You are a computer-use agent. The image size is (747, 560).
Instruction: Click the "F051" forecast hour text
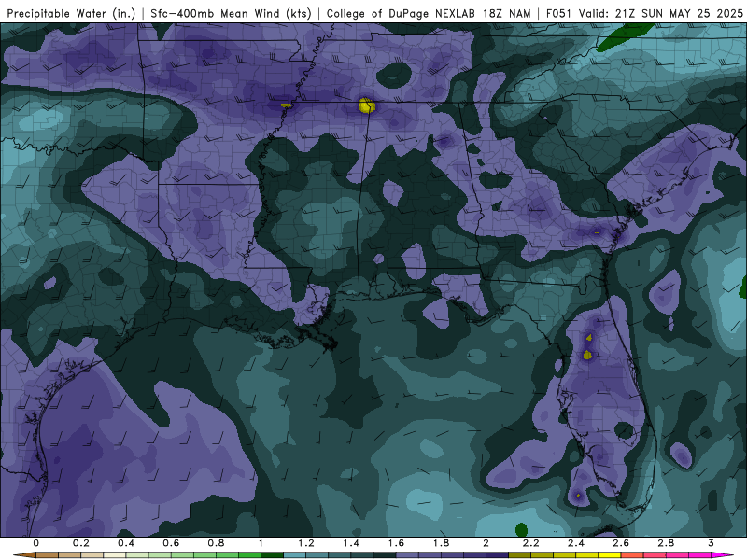tap(558, 14)
